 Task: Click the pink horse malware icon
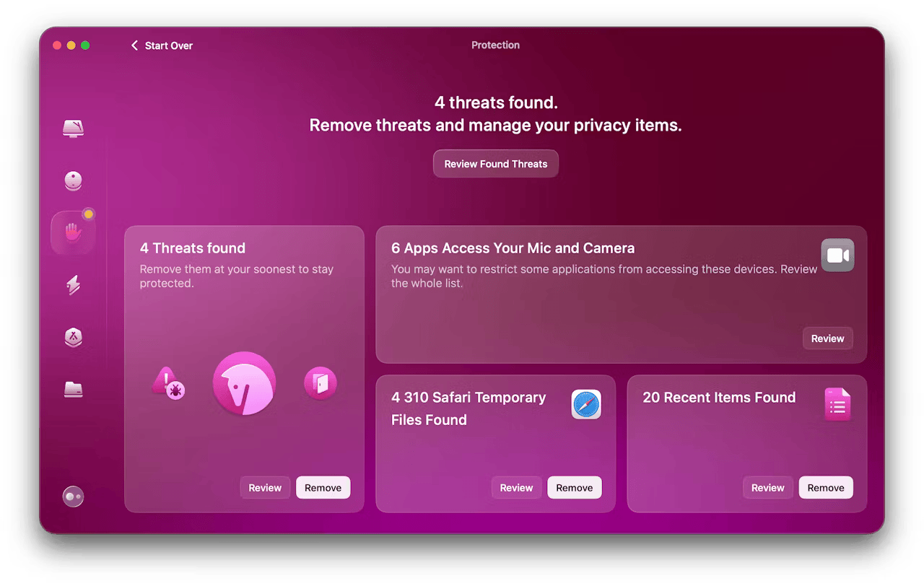click(244, 384)
